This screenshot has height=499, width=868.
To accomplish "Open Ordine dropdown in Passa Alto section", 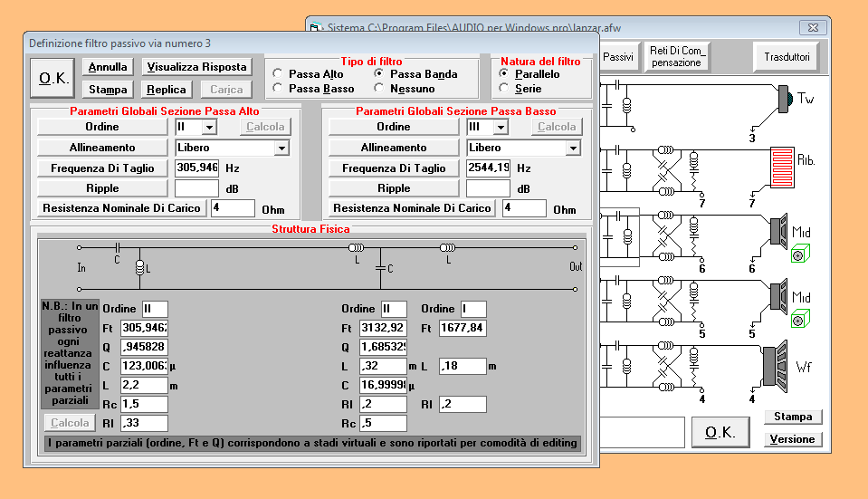I will pos(209,128).
